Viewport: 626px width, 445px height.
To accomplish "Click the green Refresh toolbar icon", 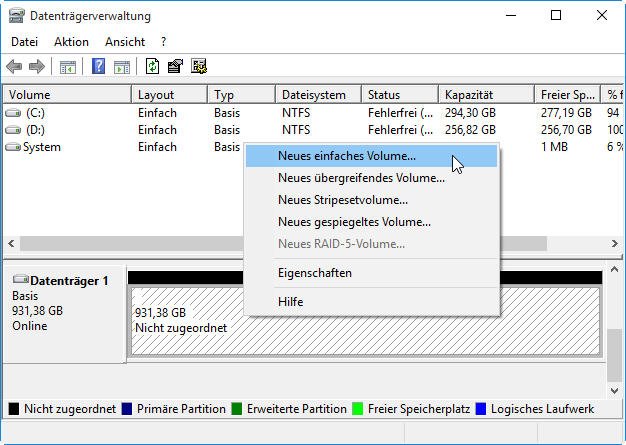I will (152, 66).
